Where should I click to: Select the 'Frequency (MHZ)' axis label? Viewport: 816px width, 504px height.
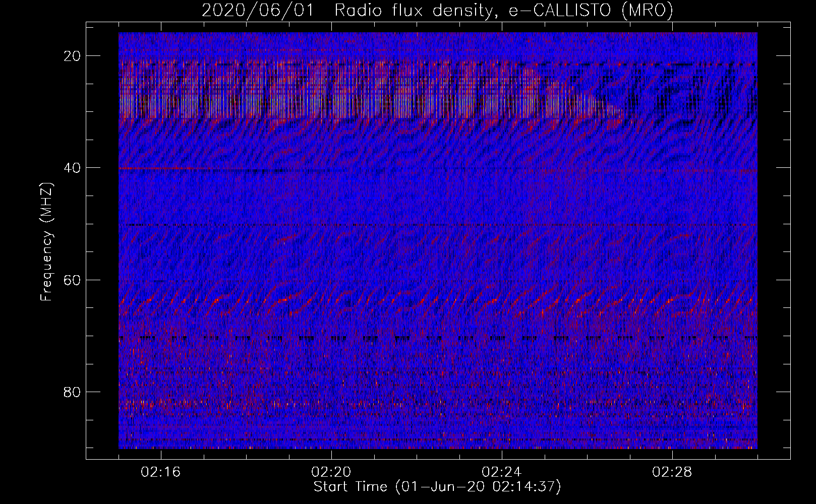click(46, 242)
